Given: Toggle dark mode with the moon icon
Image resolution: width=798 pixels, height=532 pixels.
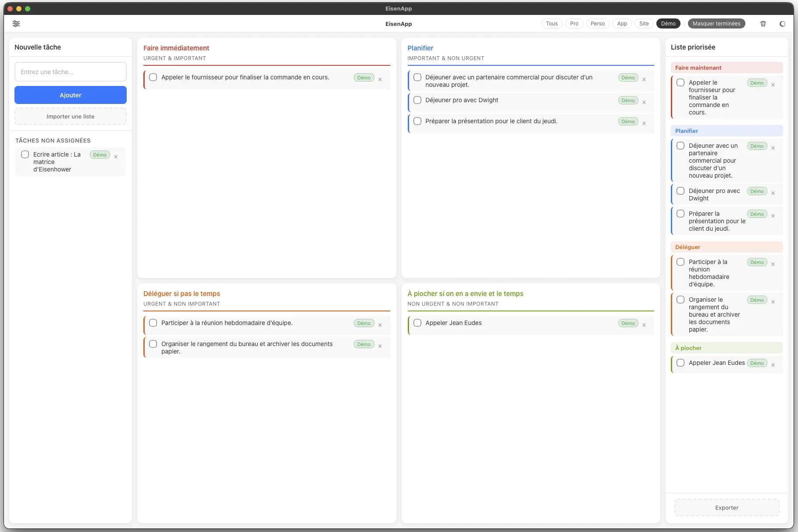Looking at the screenshot, I should tap(782, 24).
